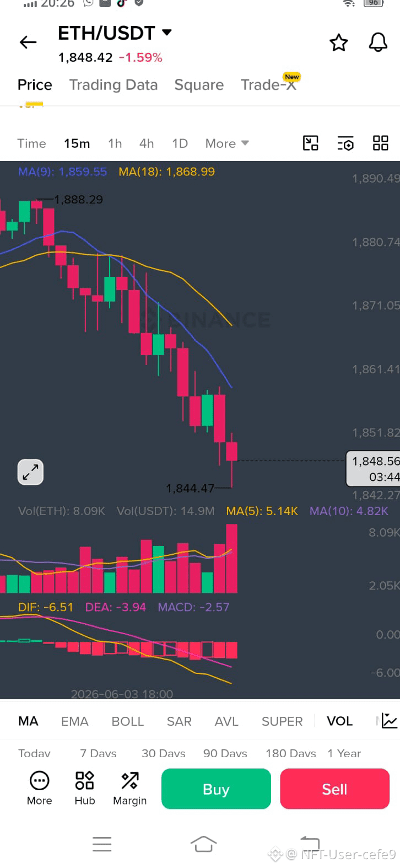Select the 1h chart interval
The image size is (400, 868).
coord(115,143)
